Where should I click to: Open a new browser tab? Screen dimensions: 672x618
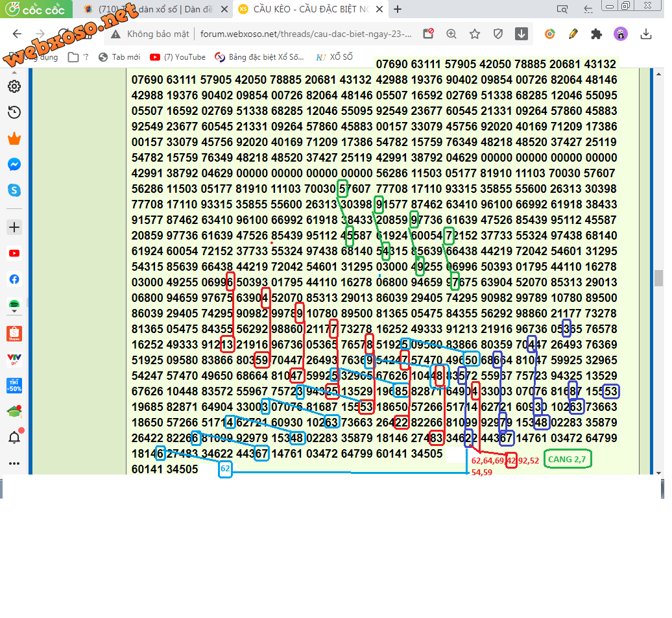(398, 9)
